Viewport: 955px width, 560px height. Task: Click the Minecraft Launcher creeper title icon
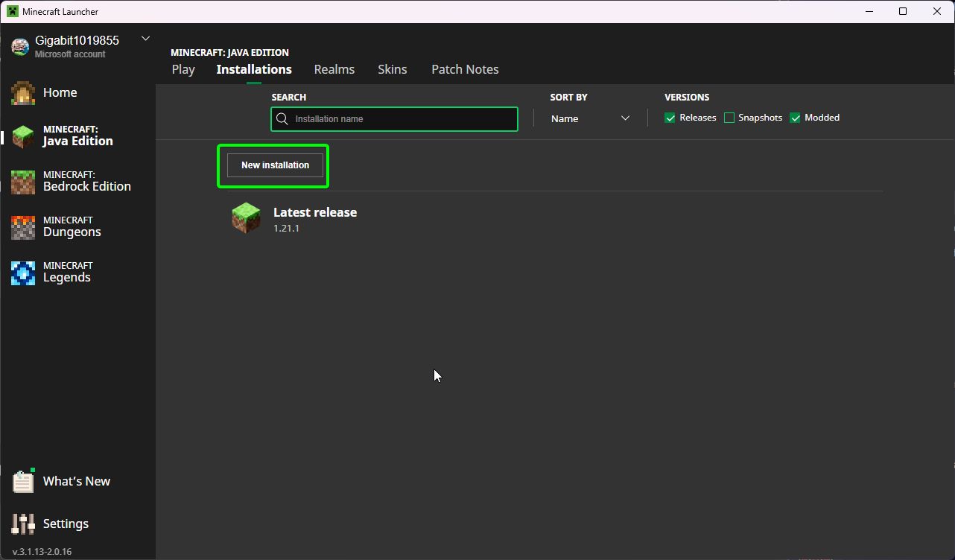pos(13,11)
